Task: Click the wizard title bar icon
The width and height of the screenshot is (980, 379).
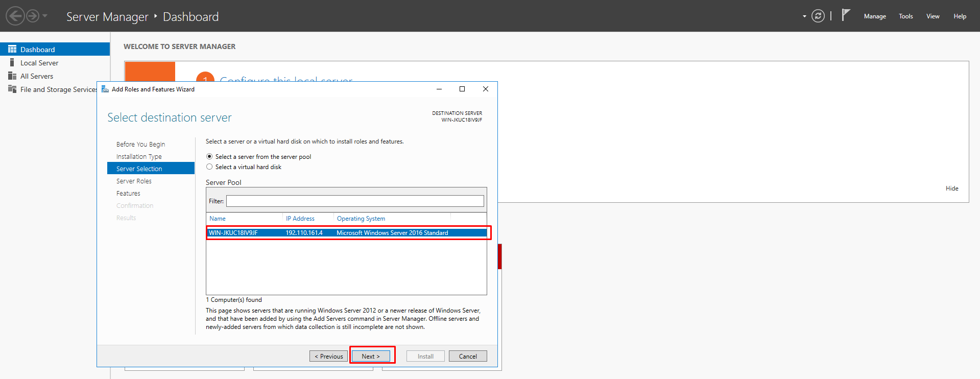Action: pyautogui.click(x=105, y=89)
